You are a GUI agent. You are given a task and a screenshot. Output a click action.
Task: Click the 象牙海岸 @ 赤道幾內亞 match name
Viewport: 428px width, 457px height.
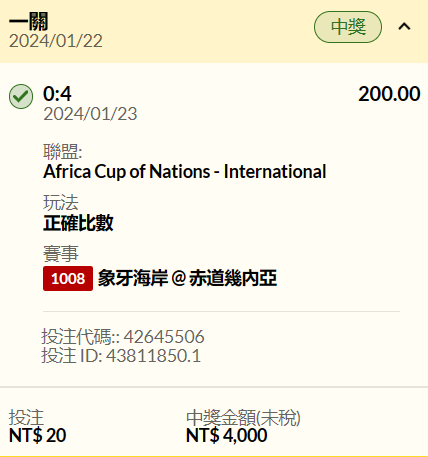pyautogui.click(x=187, y=278)
